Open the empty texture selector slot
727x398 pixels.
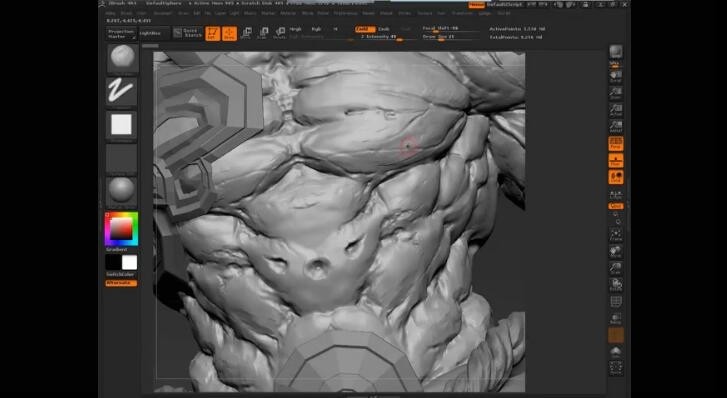[x=121, y=158]
